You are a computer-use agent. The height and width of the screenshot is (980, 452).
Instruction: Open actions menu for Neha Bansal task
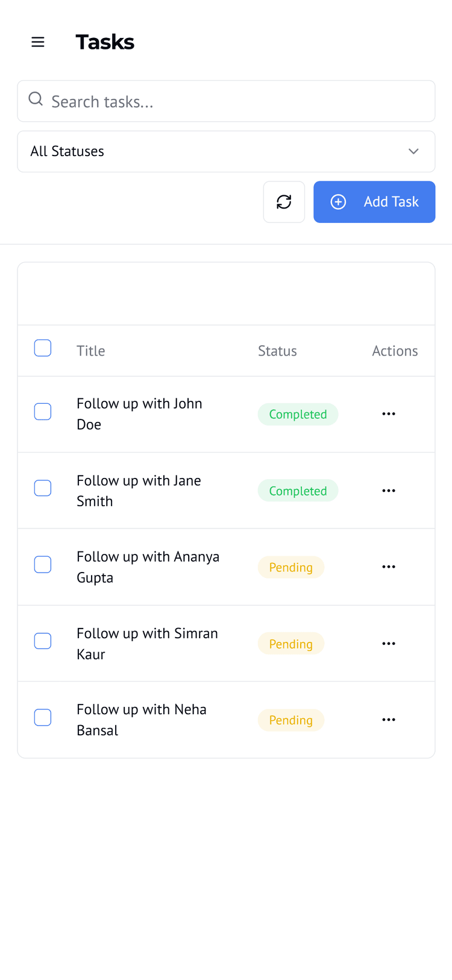pos(389,720)
